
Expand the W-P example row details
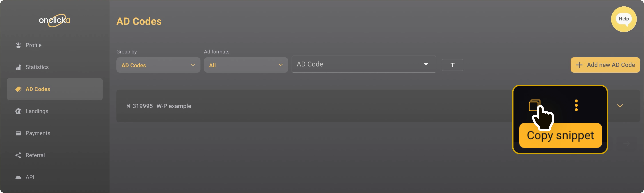[620, 106]
